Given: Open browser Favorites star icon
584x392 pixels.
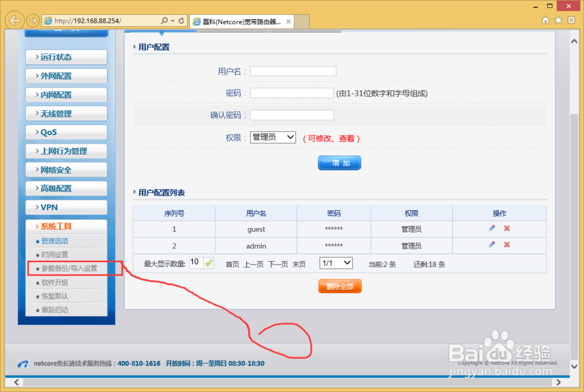Looking at the screenshot, I should pyautogui.click(x=558, y=19).
